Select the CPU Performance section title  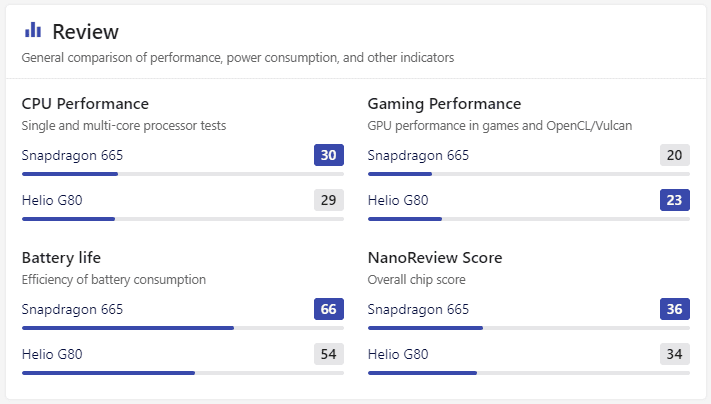tap(85, 104)
